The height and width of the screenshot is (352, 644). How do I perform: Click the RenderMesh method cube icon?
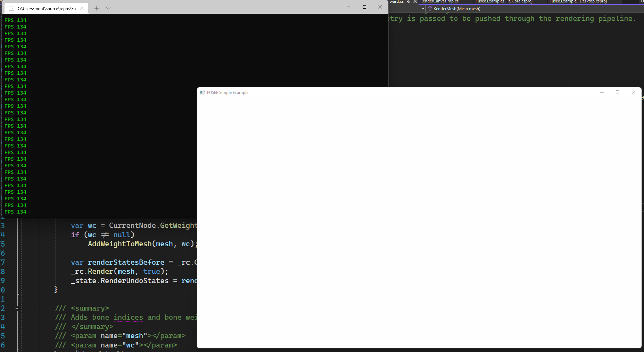pos(430,9)
